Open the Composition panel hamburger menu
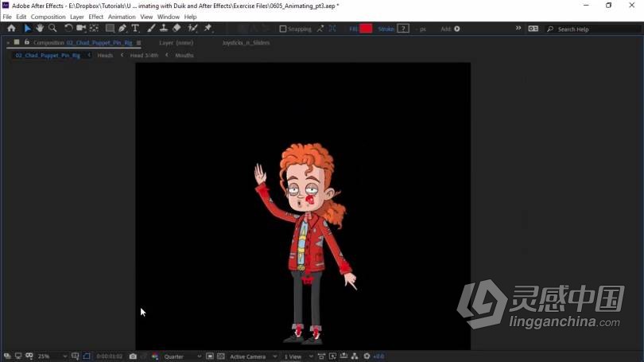644x362 pixels. click(x=139, y=43)
